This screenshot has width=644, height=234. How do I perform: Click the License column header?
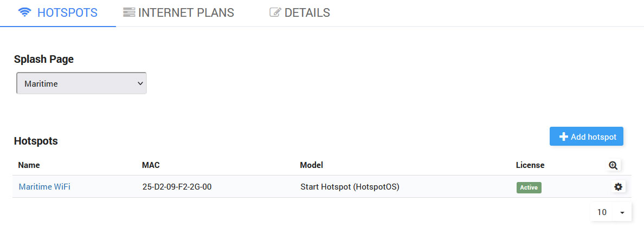pos(530,165)
